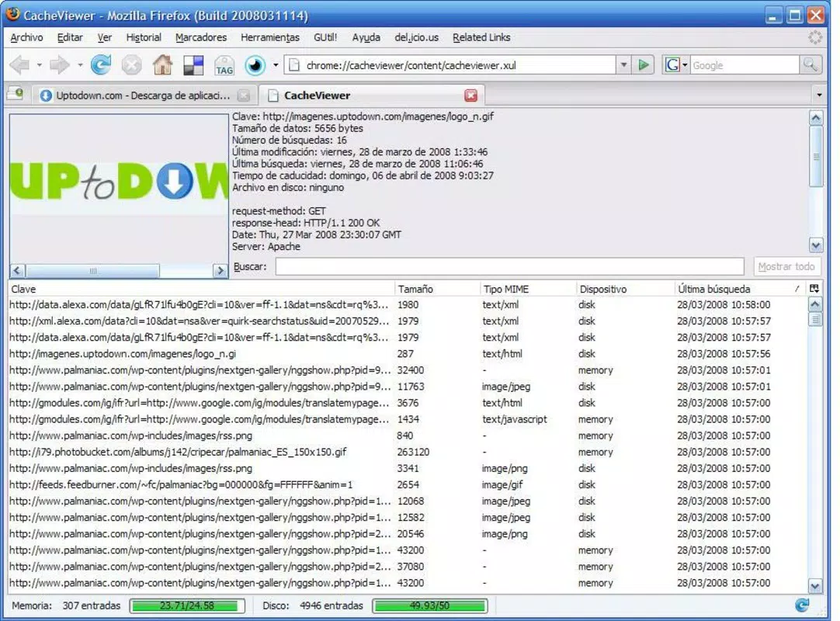Image resolution: width=840 pixels, height=621 pixels.
Task: Click the Firefox icon in title bar
Action: pos(13,15)
